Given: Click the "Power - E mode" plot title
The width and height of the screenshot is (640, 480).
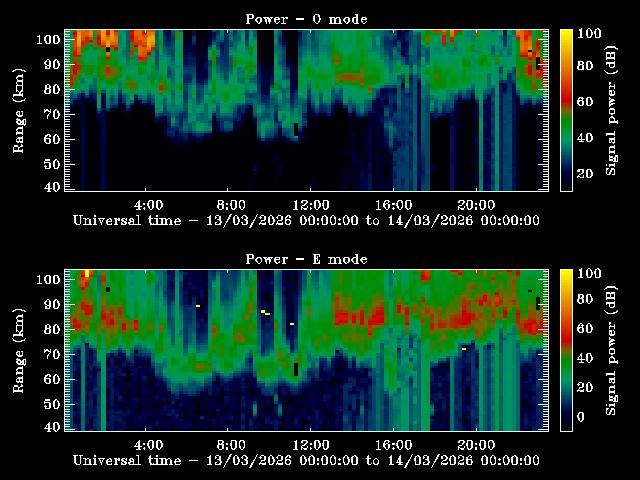Looking at the screenshot, I should 306,259.
